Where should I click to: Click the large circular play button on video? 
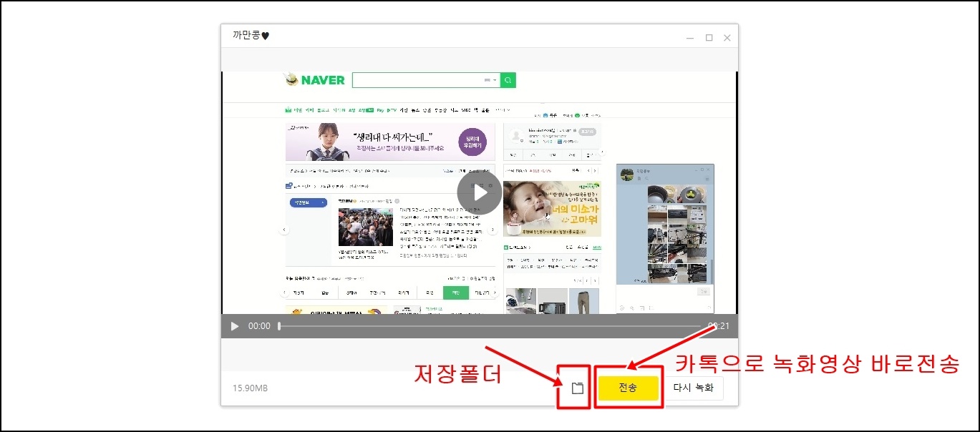pyautogui.click(x=480, y=192)
